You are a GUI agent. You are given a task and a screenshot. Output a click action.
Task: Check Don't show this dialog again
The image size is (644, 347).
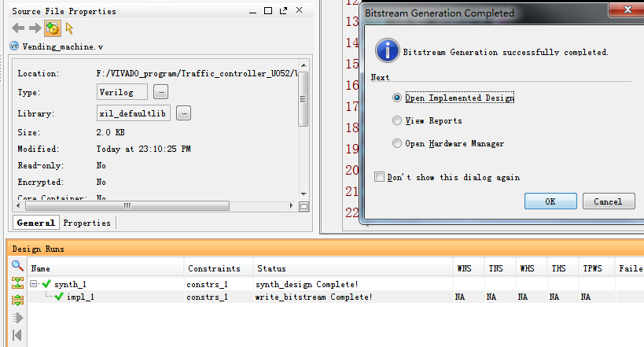click(x=380, y=177)
